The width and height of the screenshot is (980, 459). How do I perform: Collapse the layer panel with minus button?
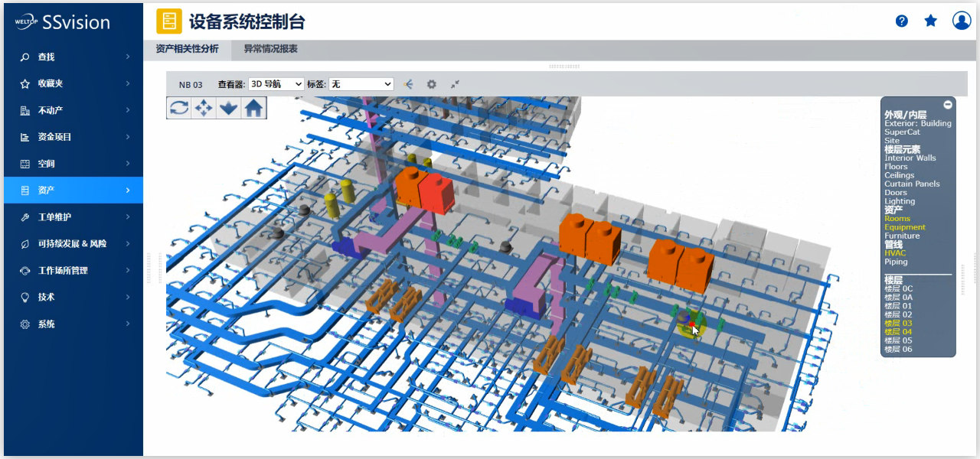point(948,105)
